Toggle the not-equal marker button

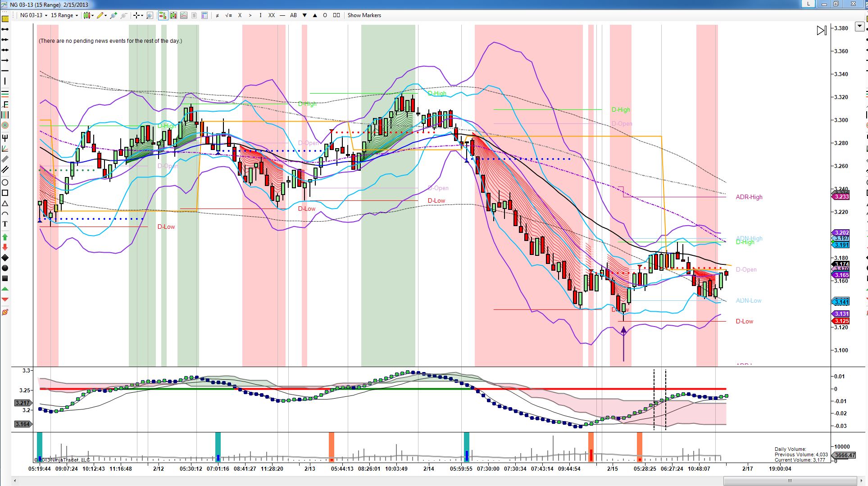(x=217, y=15)
